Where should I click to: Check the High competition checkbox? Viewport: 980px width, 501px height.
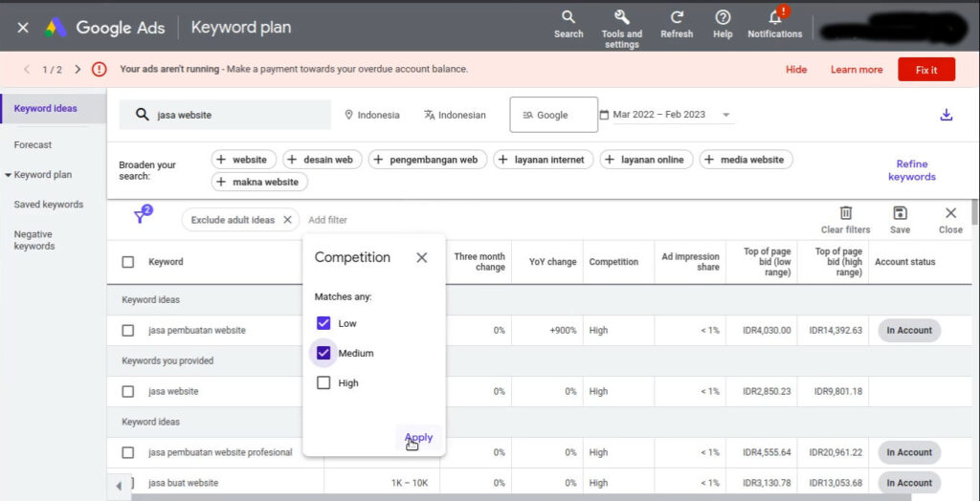pyautogui.click(x=323, y=383)
